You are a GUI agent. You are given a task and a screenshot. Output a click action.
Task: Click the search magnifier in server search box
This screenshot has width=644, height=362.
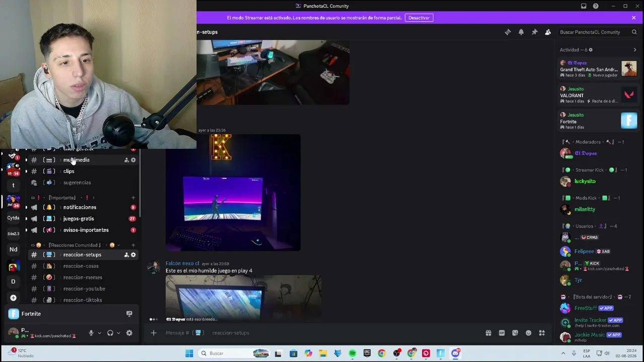point(634,32)
